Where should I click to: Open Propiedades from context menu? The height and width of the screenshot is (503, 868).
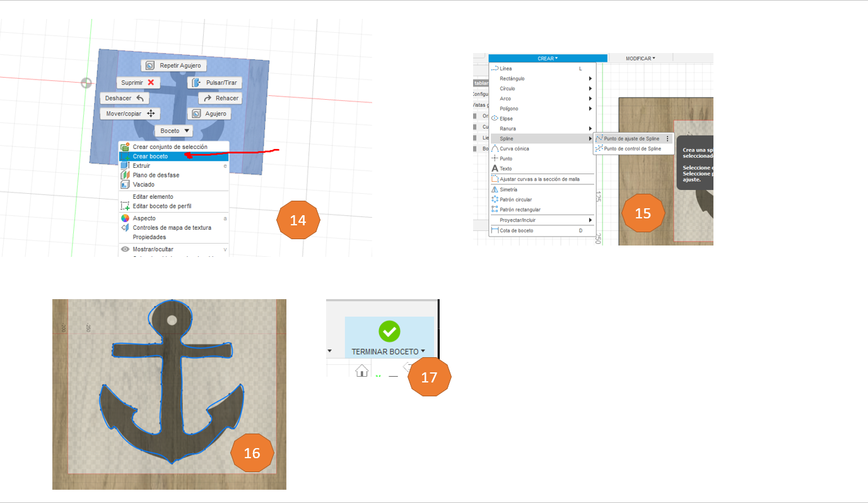pos(173,237)
